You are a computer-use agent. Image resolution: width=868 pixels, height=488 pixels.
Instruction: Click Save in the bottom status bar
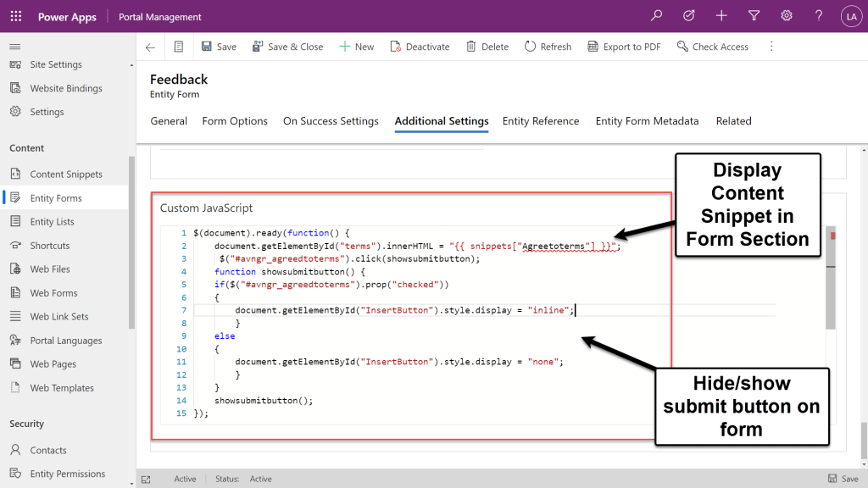click(843, 479)
